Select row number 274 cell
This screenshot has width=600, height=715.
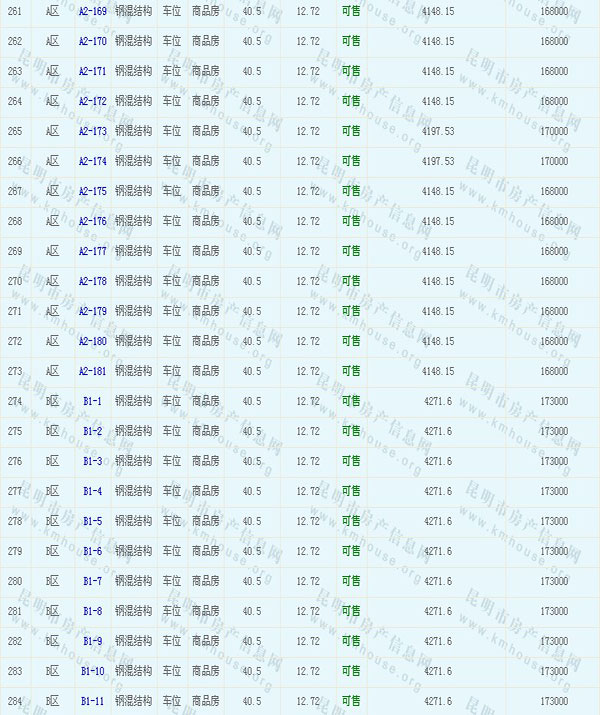tap(14, 401)
